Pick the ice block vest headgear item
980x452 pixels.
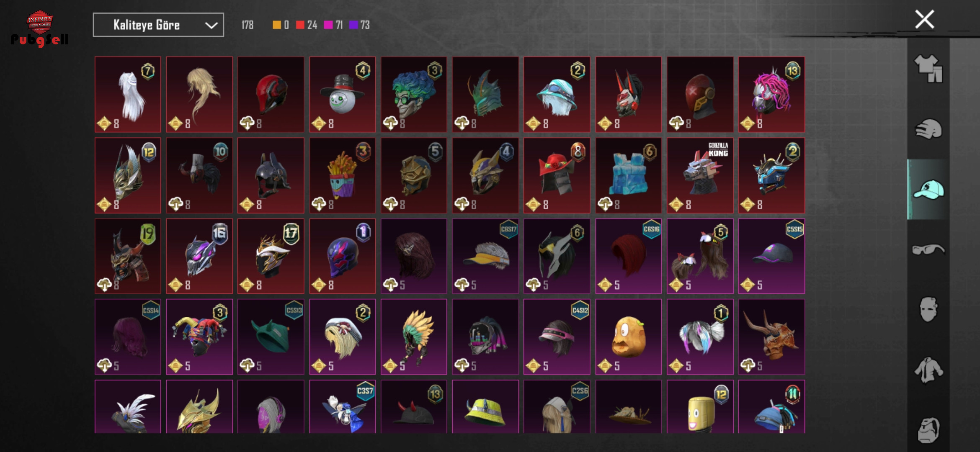pos(628,175)
